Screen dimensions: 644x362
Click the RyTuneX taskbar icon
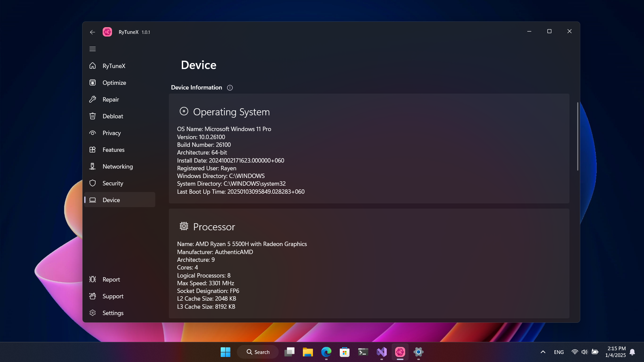point(400,352)
